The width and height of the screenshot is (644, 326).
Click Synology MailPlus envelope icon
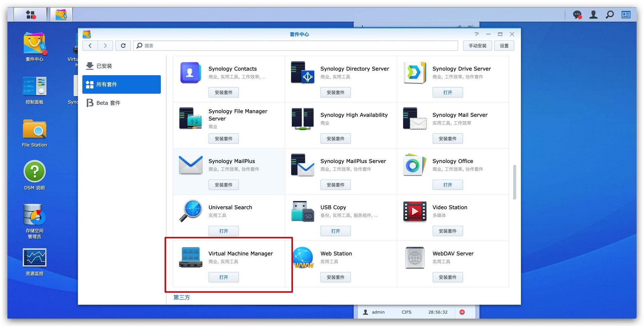(x=191, y=165)
